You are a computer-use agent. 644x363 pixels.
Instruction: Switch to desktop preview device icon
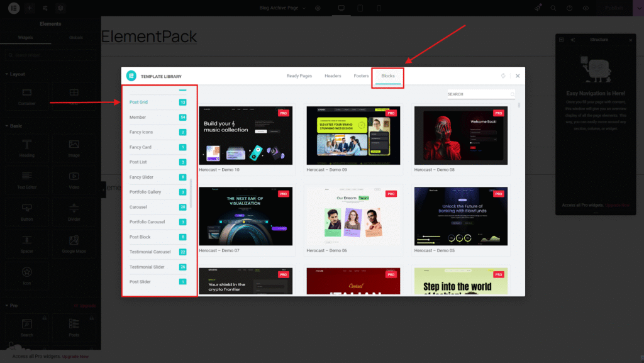[x=341, y=8]
